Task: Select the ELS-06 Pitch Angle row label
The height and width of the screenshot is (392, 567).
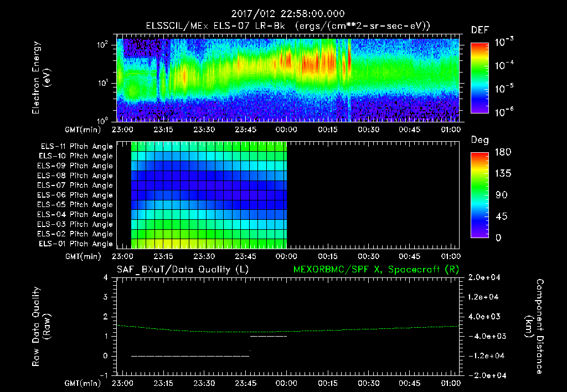Action: pyautogui.click(x=75, y=195)
